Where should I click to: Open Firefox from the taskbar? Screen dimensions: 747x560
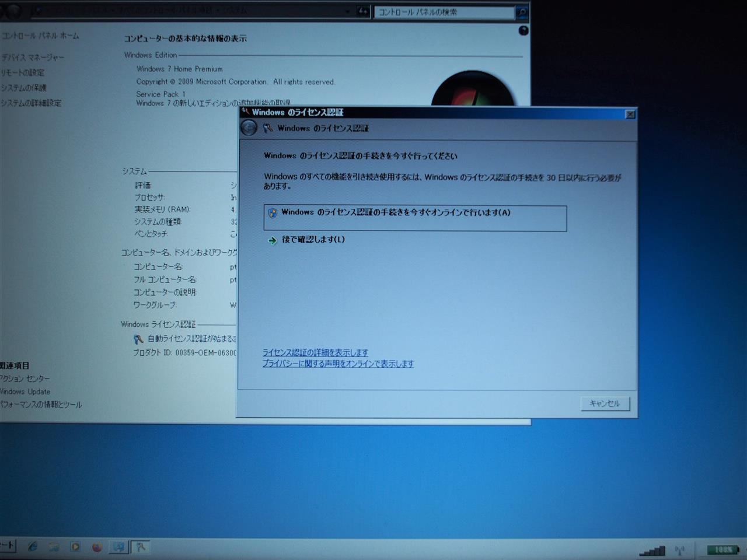click(x=97, y=547)
